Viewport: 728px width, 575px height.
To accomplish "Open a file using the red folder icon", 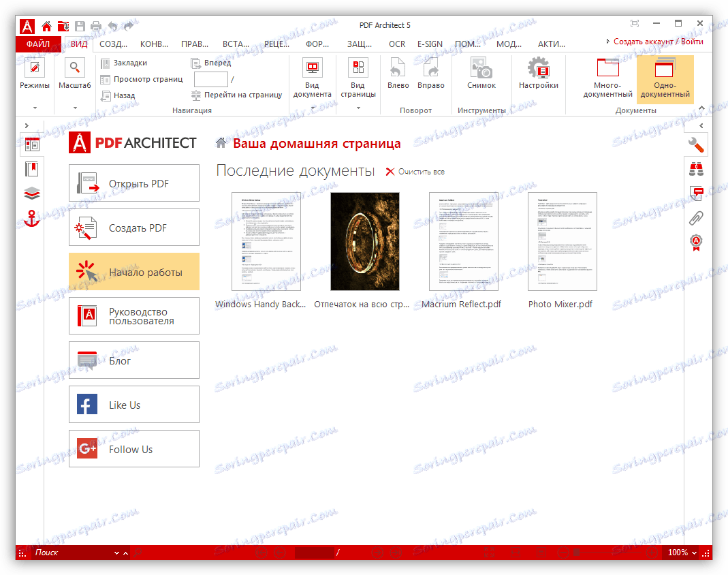I will coord(63,26).
